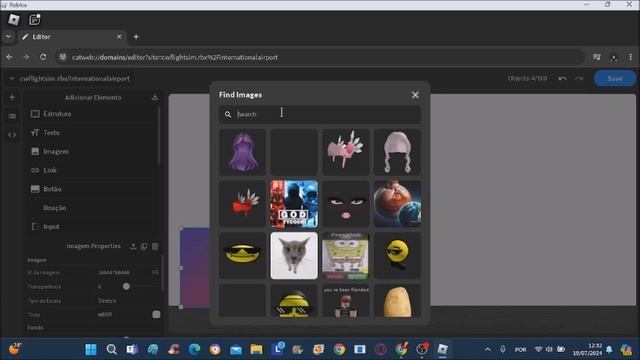
Task: Select the yellow smiley with sunglasses thumbnail
Action: point(242,256)
